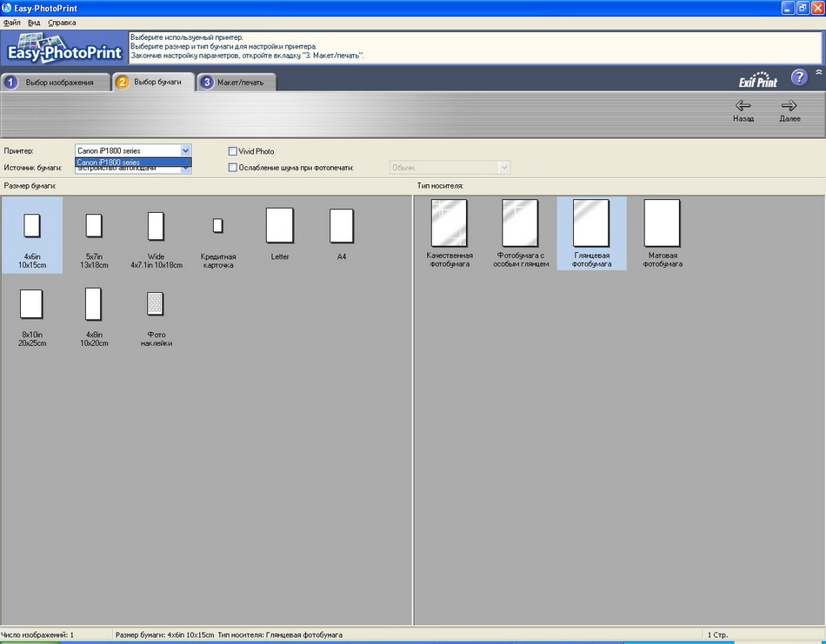Screen dimensions: 826x644
Task: Choose Качественная фотобумага media type
Action: pos(450,234)
